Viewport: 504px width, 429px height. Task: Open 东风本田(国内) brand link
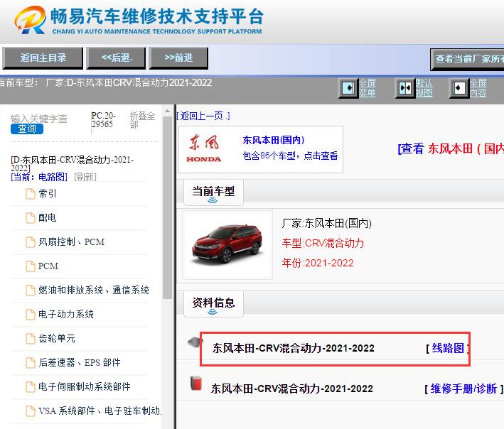click(274, 140)
